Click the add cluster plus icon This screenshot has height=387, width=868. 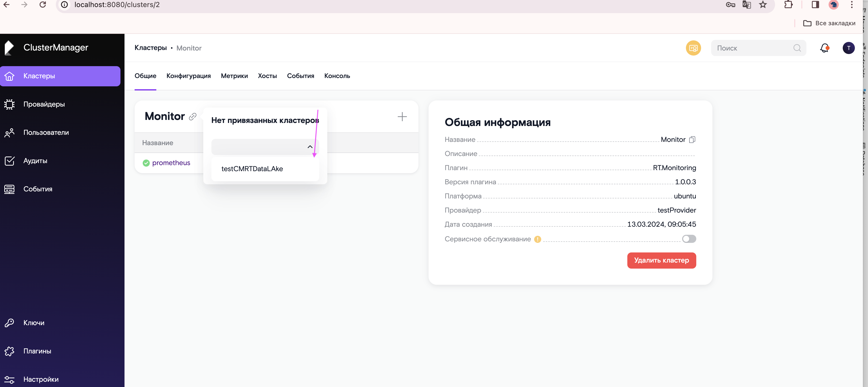tap(403, 117)
